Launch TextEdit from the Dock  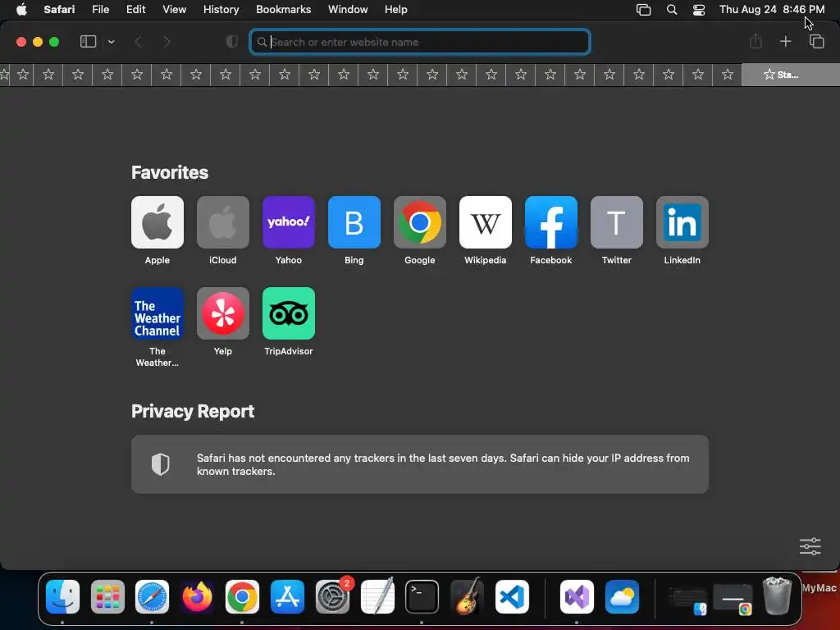[x=377, y=596]
